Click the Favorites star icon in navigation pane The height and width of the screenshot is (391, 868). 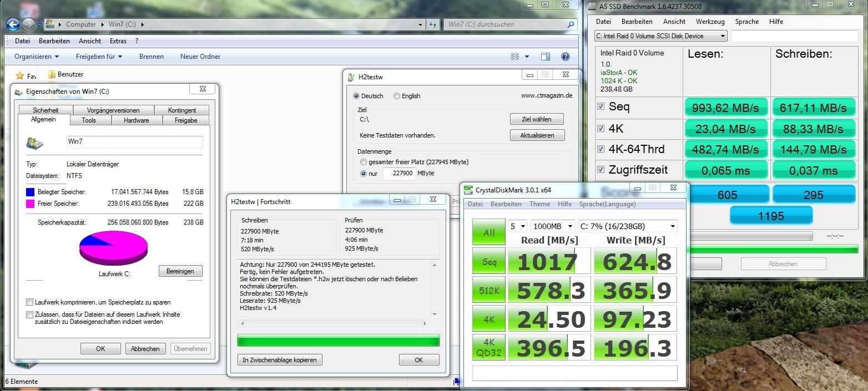click(x=20, y=75)
